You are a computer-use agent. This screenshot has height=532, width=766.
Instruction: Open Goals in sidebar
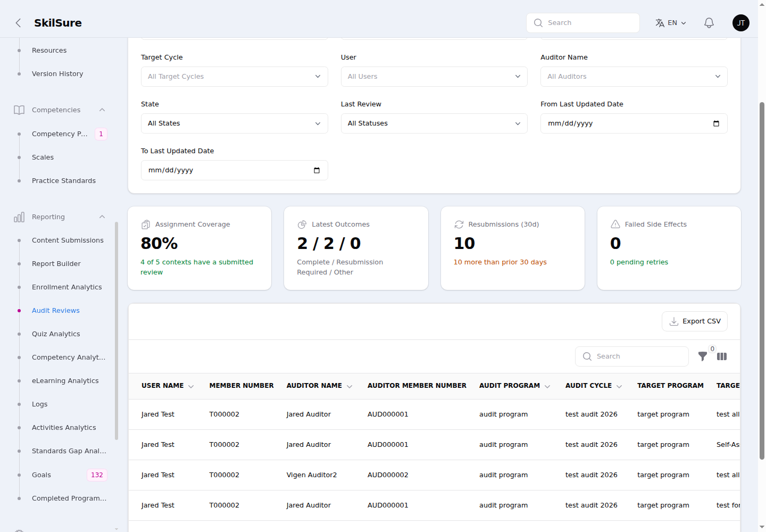point(41,475)
